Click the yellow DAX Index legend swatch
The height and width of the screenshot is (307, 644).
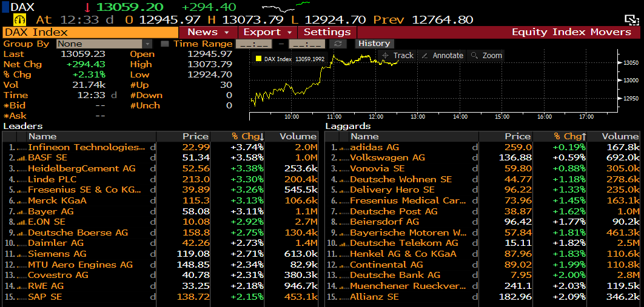[x=258, y=59]
